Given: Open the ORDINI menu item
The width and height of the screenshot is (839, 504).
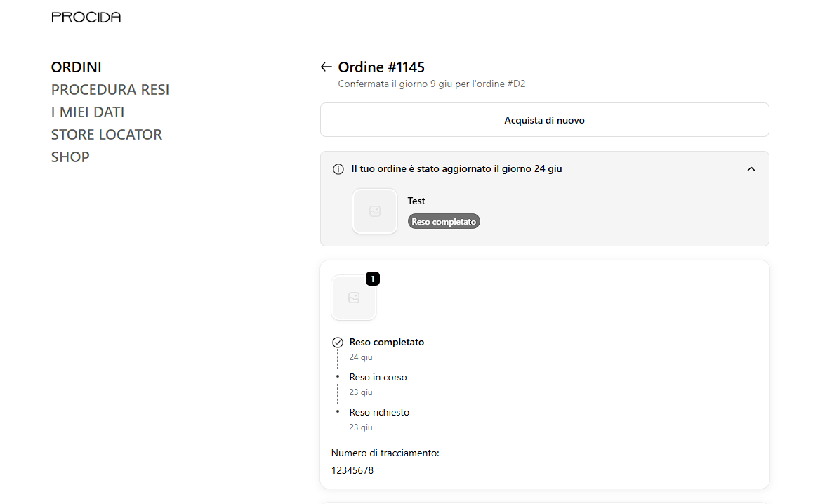Looking at the screenshot, I should coord(76,67).
